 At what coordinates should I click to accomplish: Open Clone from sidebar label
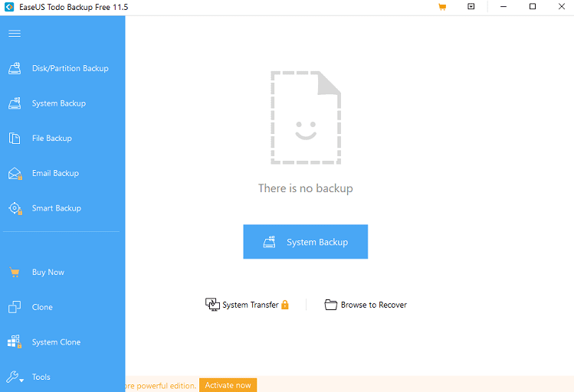(x=42, y=307)
